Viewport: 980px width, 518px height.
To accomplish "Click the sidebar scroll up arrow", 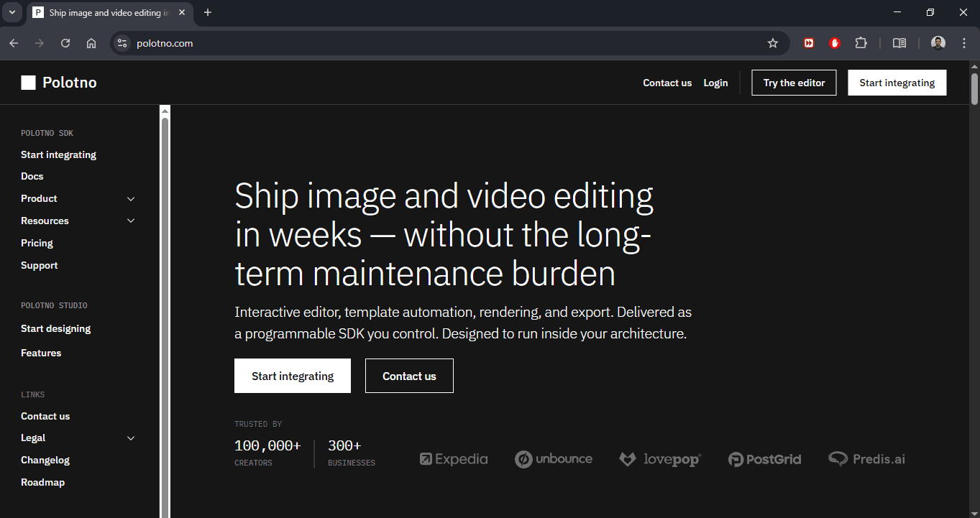I will click(165, 111).
